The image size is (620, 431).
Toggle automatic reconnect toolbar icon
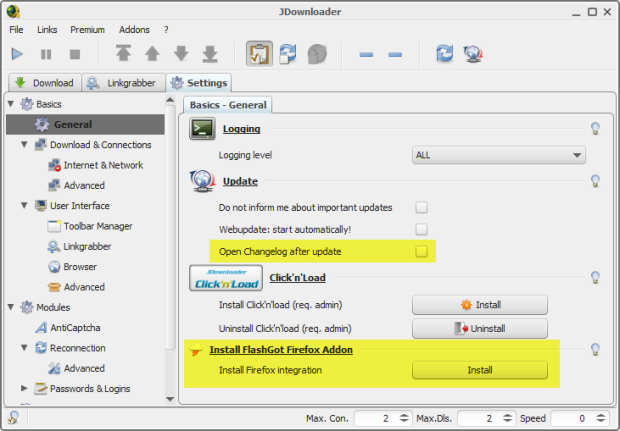(288, 53)
